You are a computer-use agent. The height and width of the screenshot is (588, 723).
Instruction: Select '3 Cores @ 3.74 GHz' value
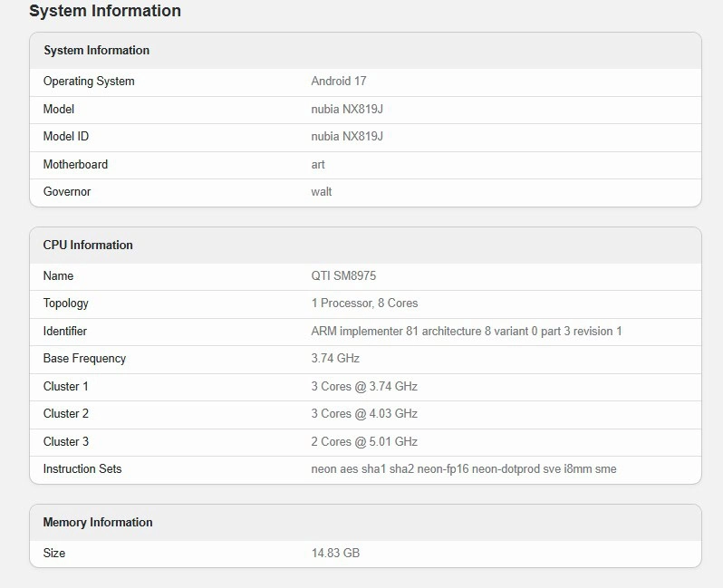click(364, 387)
